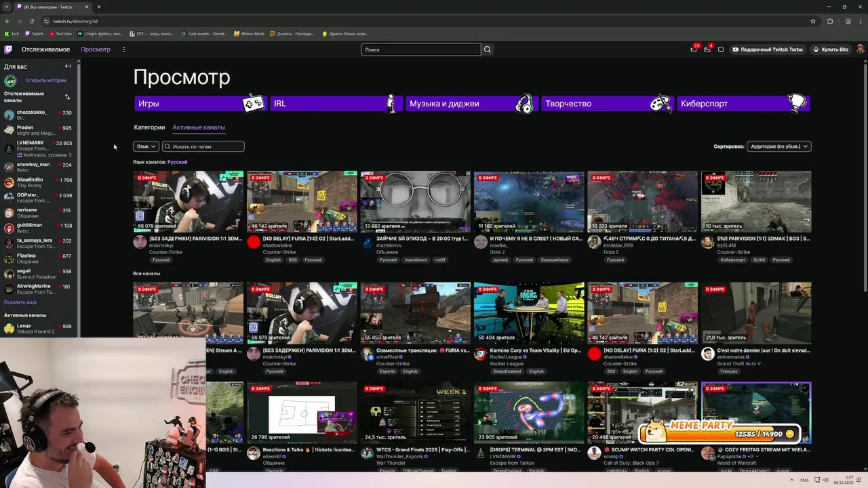The width and height of the screenshot is (868, 488).
Task: Open the shadowkekw red channel avatar
Action: (x=254, y=242)
